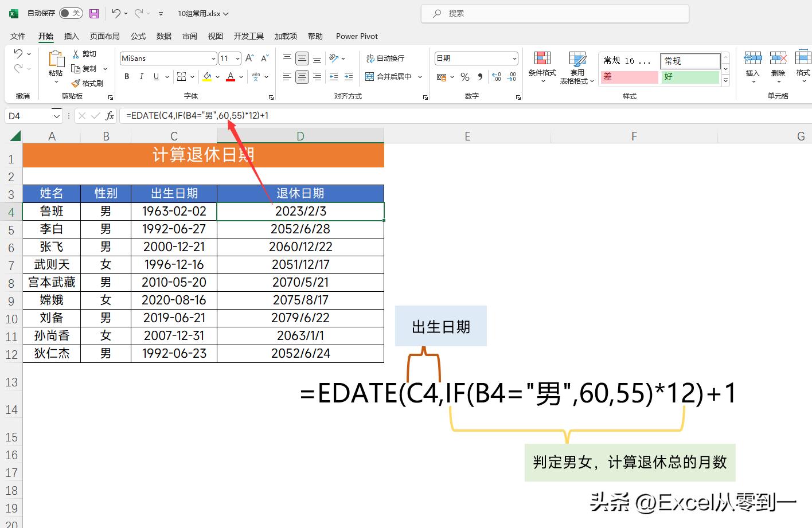Click the Save icon
This screenshot has height=528, width=812.
(93, 13)
